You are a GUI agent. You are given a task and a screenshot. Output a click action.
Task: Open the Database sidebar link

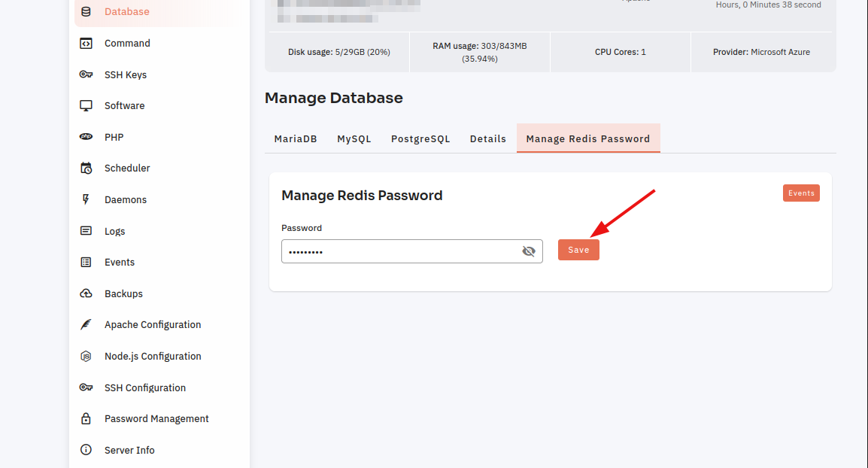click(x=127, y=11)
